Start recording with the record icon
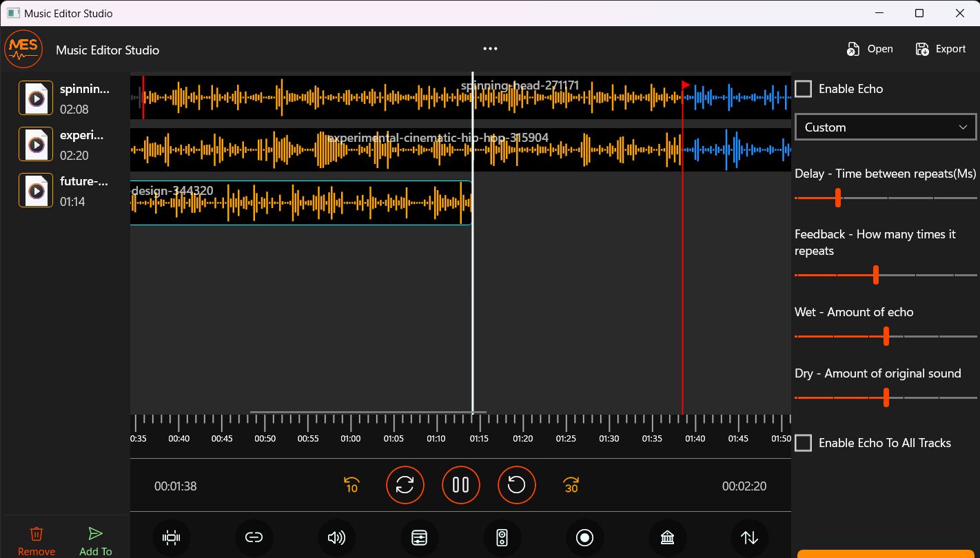Screen dimensions: 980x558 (584, 538)
